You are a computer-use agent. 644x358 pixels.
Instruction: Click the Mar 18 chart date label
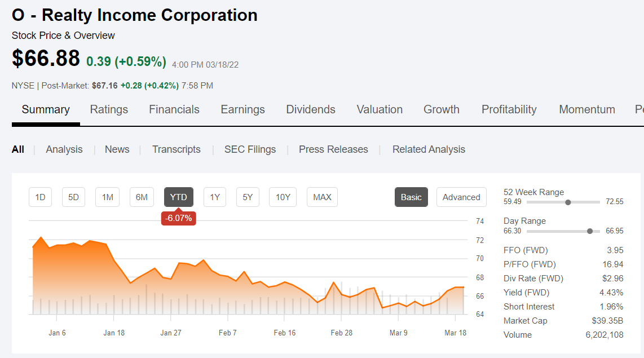[x=455, y=333]
